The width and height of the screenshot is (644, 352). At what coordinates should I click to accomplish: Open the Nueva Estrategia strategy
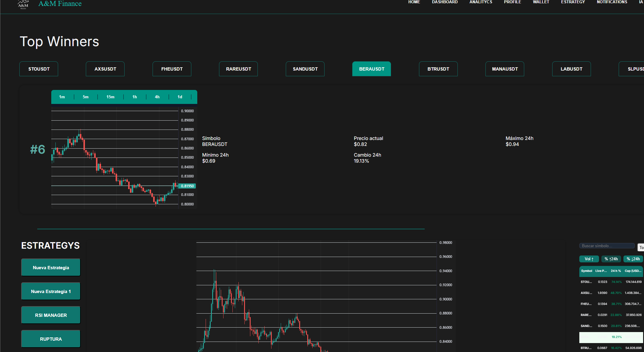(50, 267)
